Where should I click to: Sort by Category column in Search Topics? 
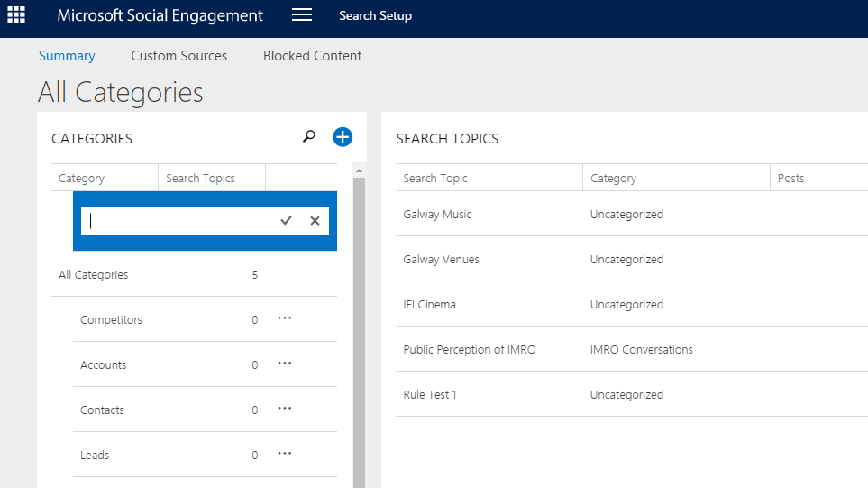click(x=676, y=178)
